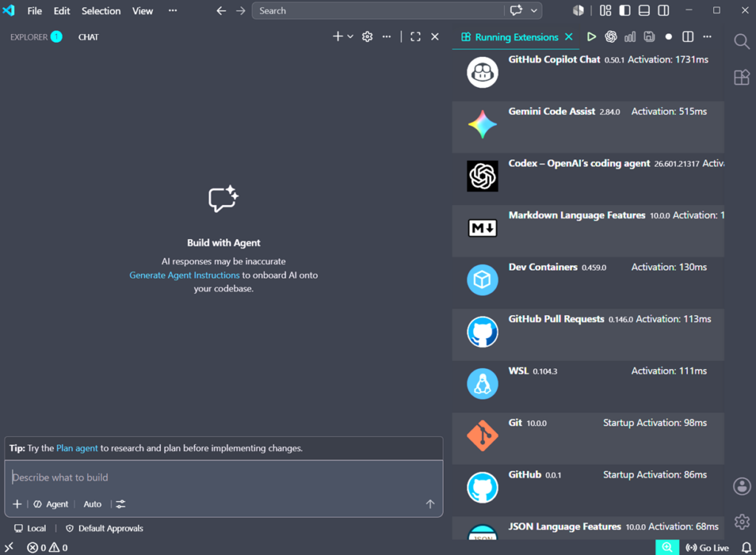Switch to the EXPLORER tab
The image size is (756, 555).
coord(29,37)
